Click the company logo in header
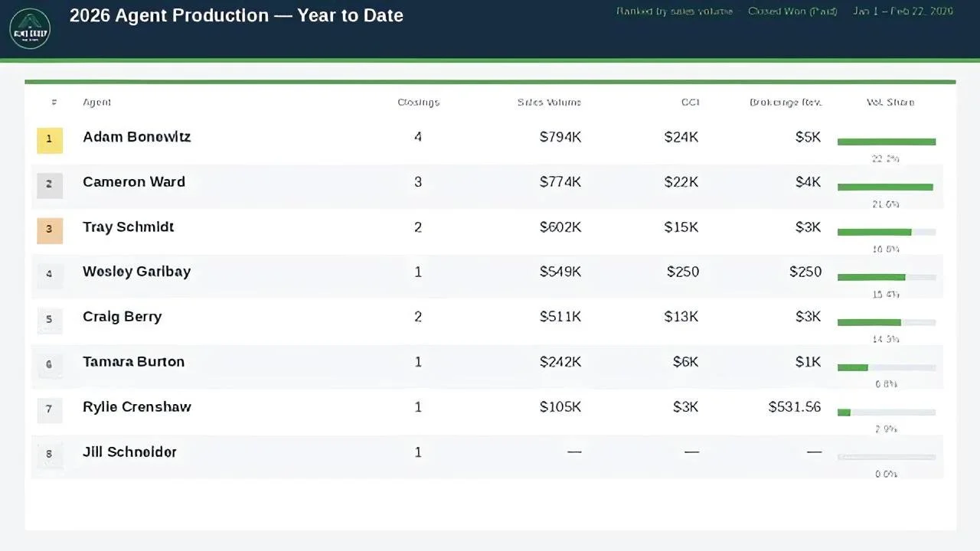Viewport: 980px width, 551px height. tap(30, 29)
